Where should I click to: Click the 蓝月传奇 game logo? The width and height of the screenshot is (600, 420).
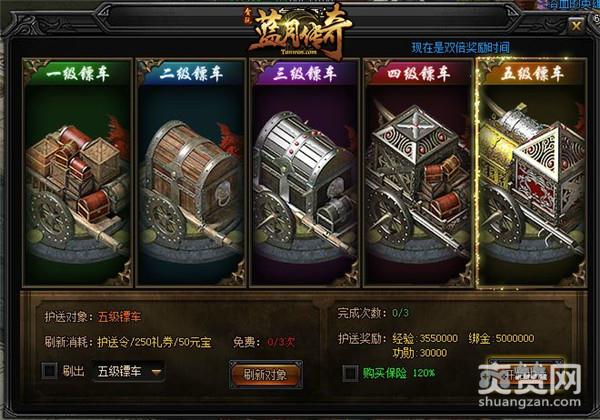[300, 33]
